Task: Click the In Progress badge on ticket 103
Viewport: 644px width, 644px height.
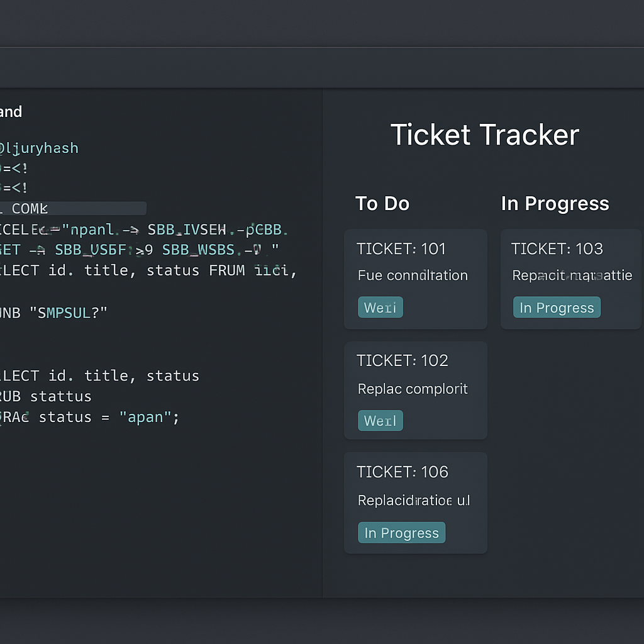Action: (557, 307)
